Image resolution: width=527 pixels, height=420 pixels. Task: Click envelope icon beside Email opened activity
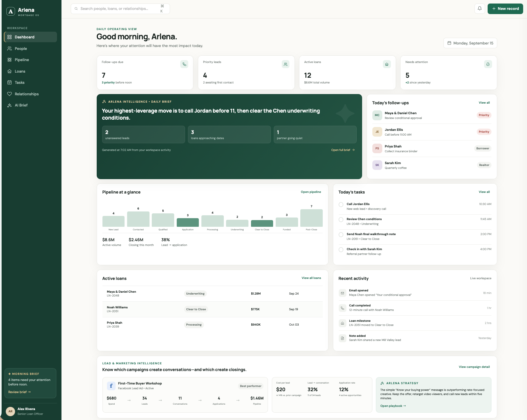[342, 293]
